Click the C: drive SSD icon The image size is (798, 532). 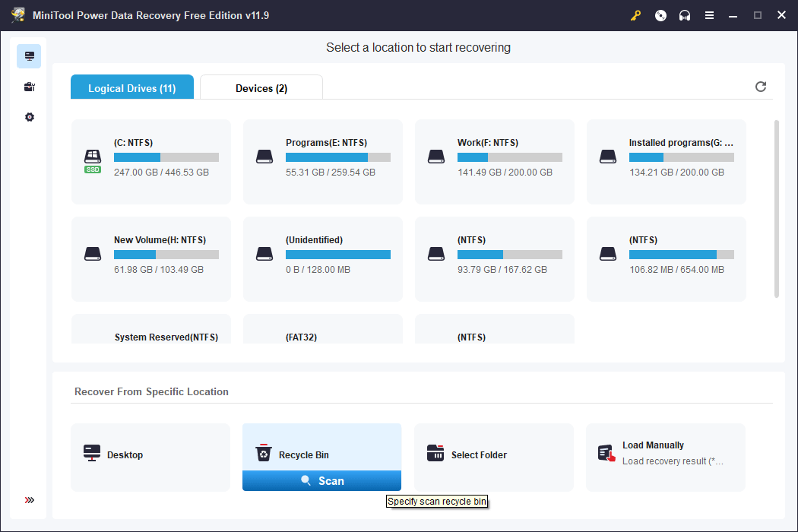pyautogui.click(x=93, y=161)
